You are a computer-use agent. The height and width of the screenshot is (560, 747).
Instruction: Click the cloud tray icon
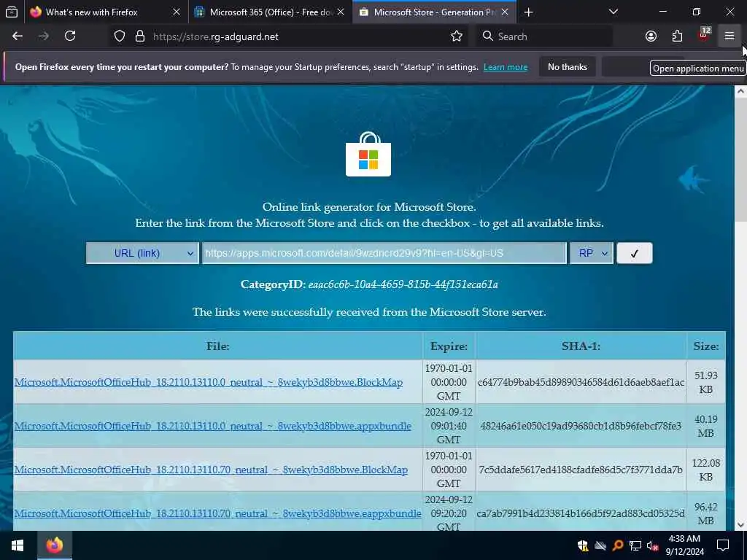click(600, 545)
